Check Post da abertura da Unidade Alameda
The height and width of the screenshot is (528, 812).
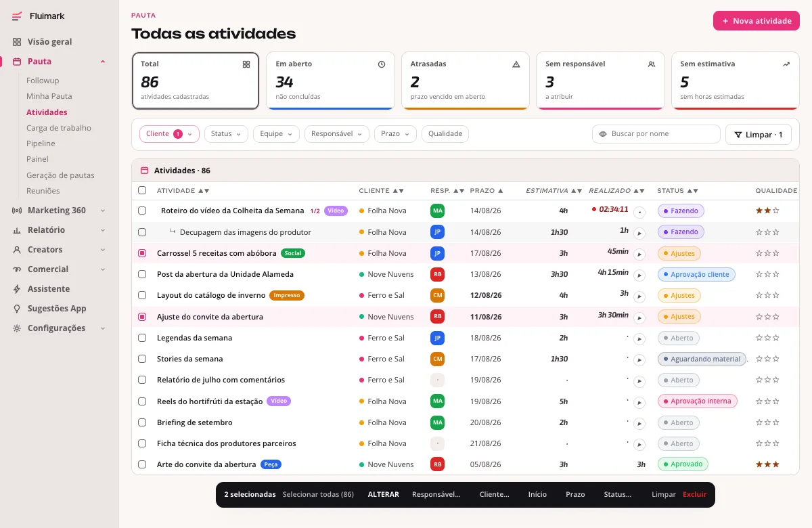coord(142,274)
